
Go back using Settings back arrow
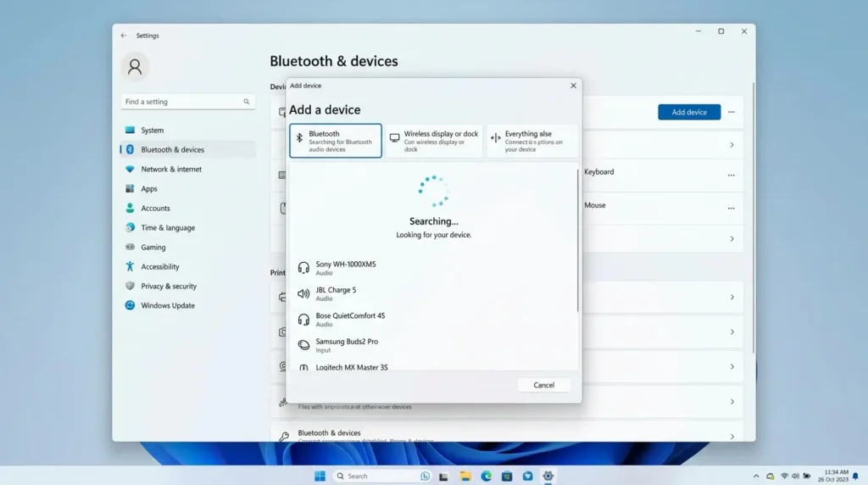tap(124, 36)
